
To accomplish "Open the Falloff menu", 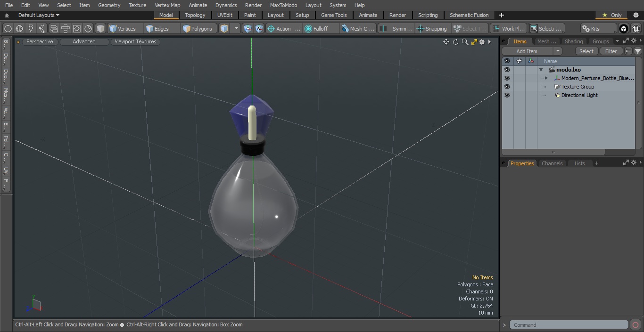I will click(321, 29).
